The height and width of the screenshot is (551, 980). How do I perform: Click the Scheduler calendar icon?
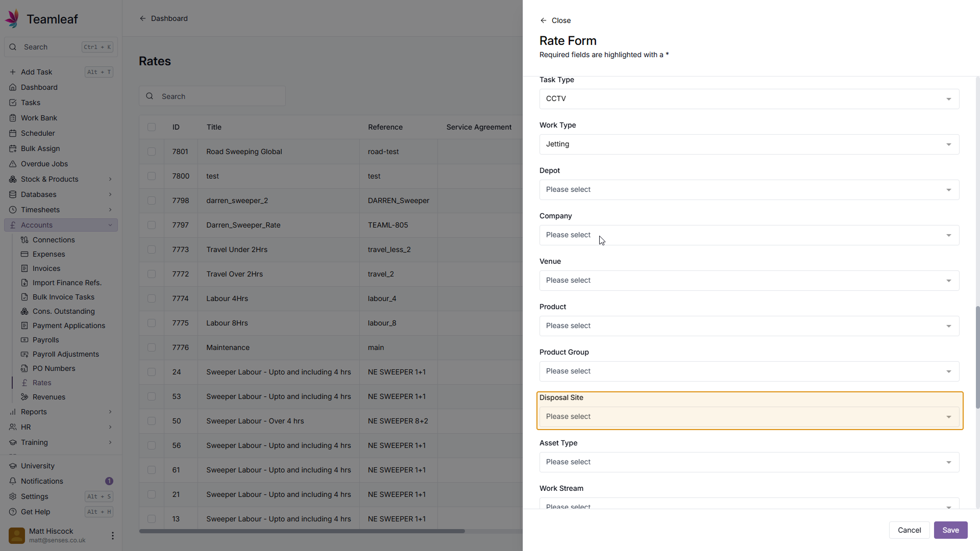(13, 133)
